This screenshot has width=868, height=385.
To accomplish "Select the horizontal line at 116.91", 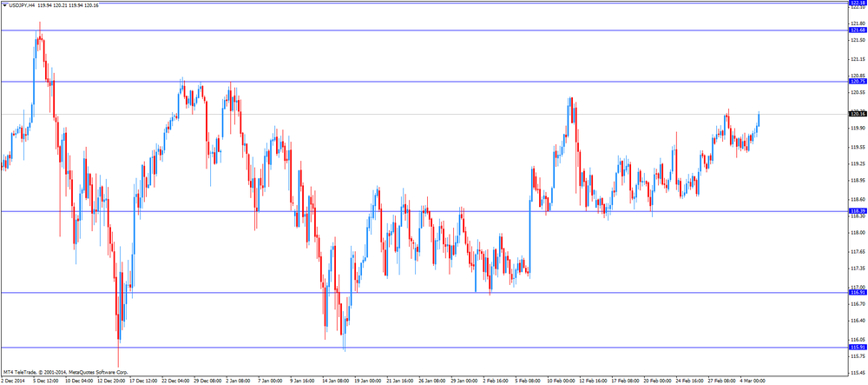I will 424,292.
